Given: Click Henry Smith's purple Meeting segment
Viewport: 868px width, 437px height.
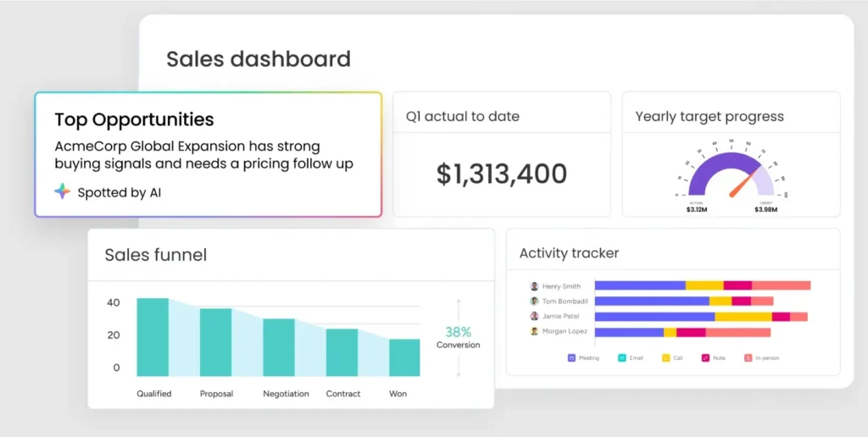Looking at the screenshot, I should [641, 285].
